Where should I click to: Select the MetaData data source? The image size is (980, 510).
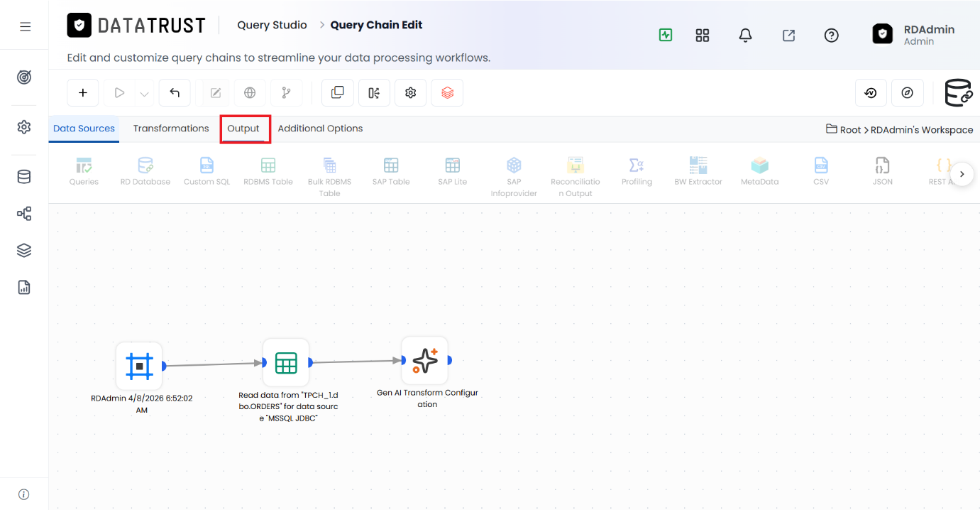point(760,172)
